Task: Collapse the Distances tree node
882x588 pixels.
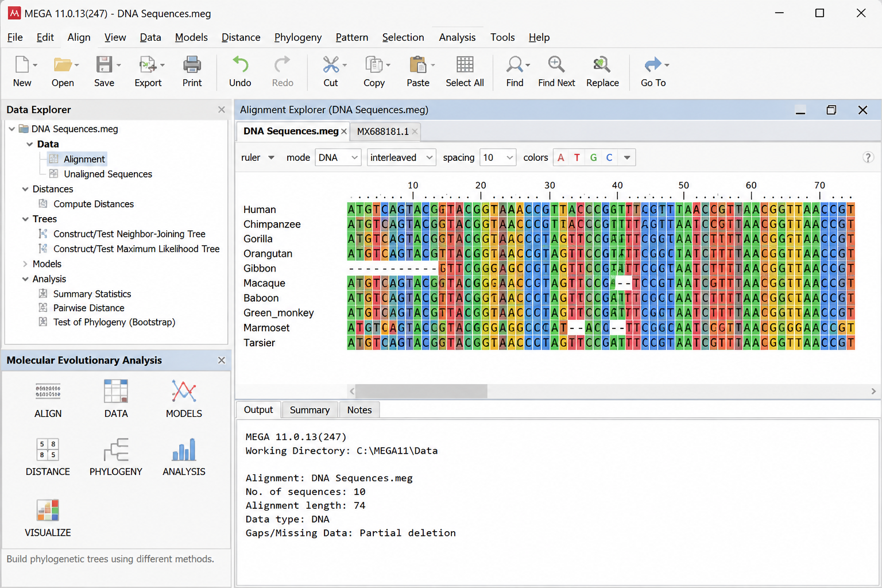Action: 25,189
